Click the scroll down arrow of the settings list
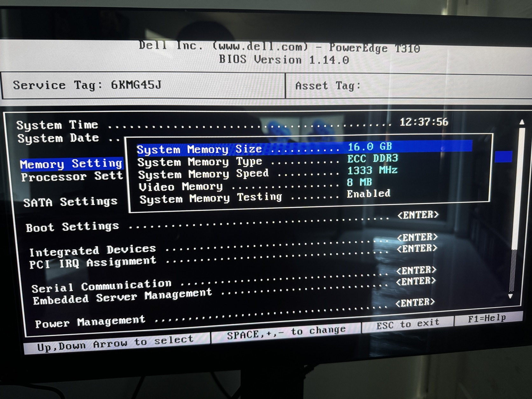 pyautogui.click(x=511, y=296)
